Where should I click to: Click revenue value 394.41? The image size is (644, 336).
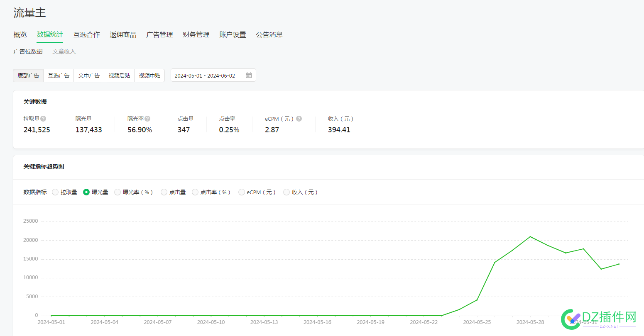(x=339, y=130)
